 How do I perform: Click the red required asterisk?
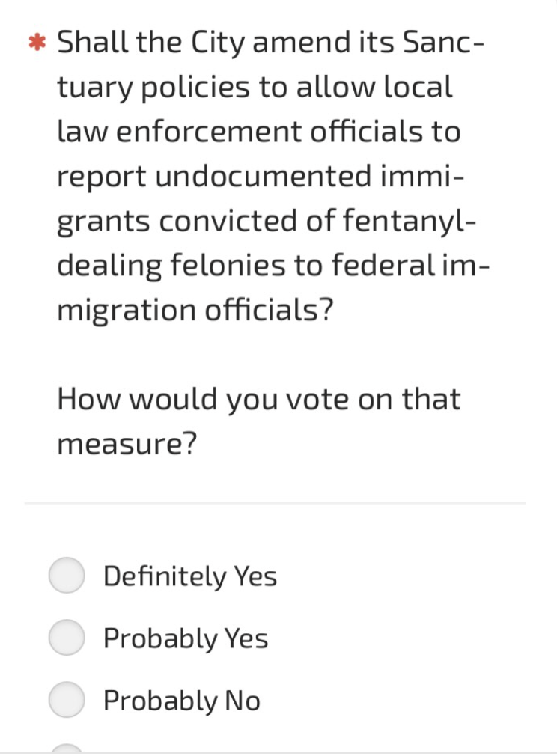(34, 42)
